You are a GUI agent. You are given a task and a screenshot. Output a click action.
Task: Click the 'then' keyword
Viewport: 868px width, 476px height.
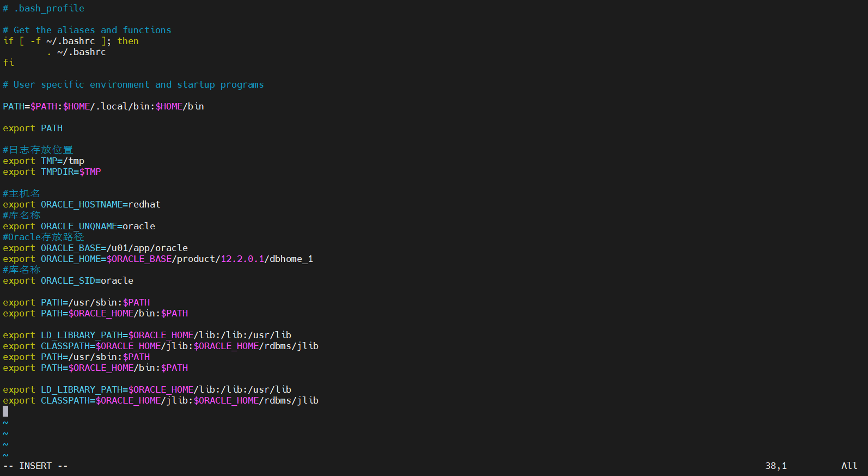pyautogui.click(x=128, y=41)
